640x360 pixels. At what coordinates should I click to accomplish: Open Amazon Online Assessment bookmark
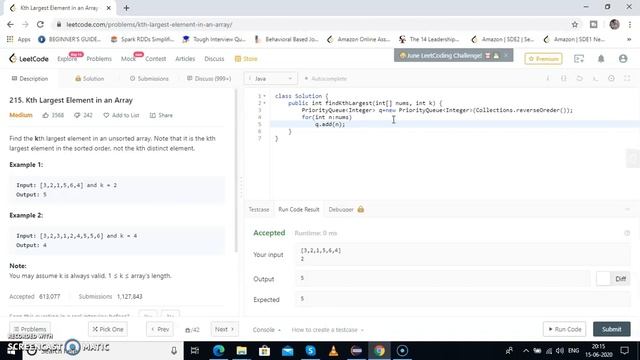pyautogui.click(x=359, y=39)
